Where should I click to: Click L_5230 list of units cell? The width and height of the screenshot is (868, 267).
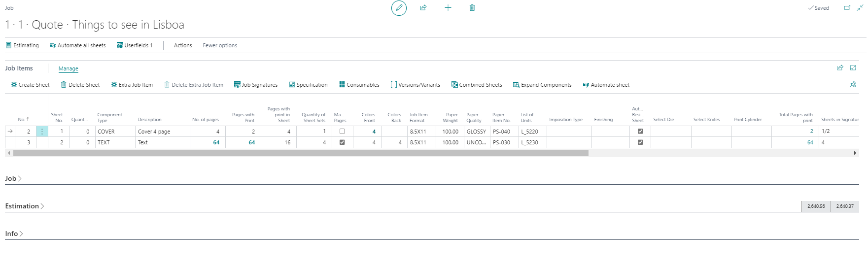click(x=533, y=142)
